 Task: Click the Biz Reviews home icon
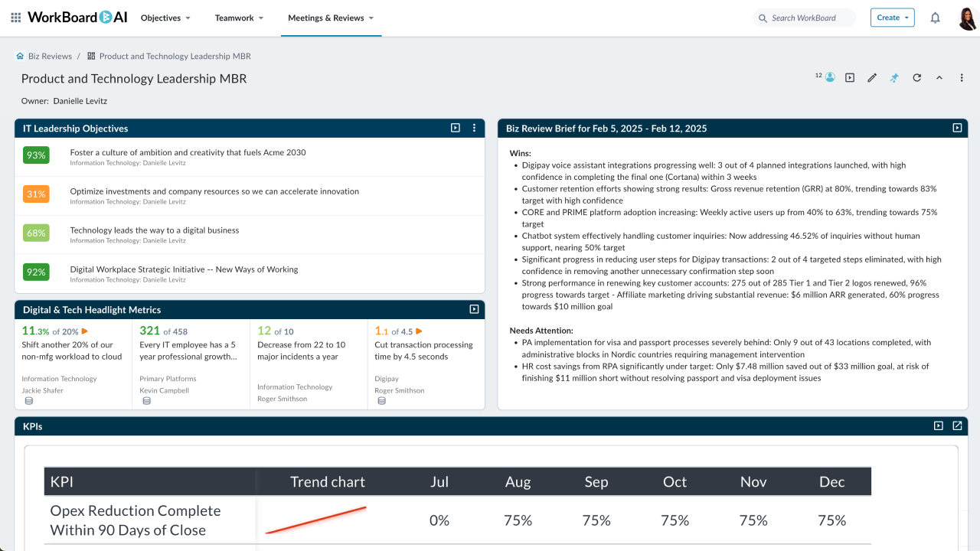pos(20,56)
